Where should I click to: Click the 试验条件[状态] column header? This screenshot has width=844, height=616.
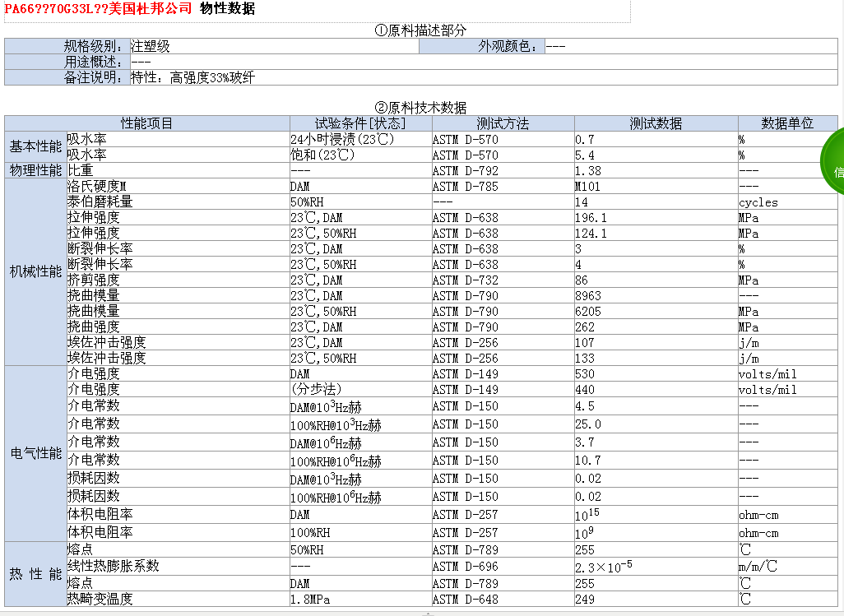pos(359,122)
